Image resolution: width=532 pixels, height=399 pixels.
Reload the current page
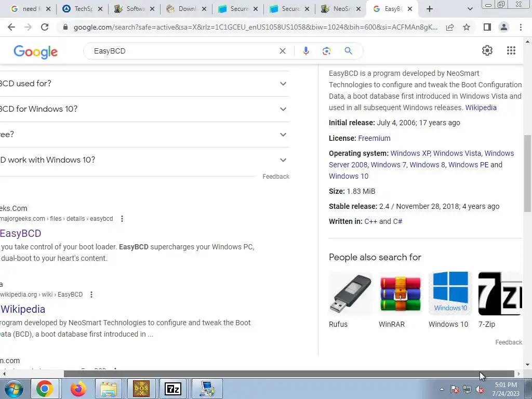[45, 27]
